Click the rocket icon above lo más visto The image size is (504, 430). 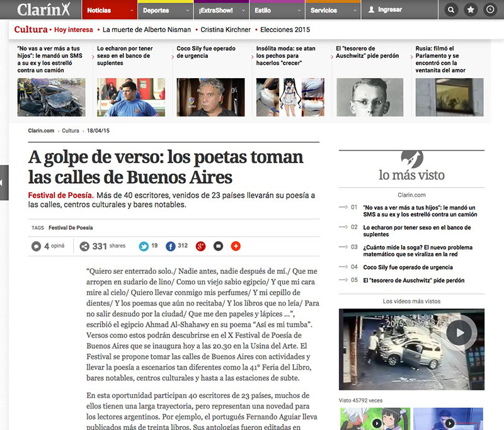(x=412, y=159)
